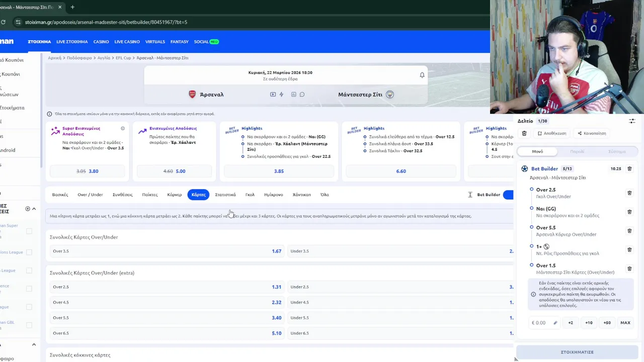The image size is (644, 362).
Task: Tick the second league checkbox in left sidebar
Action: 29,252
